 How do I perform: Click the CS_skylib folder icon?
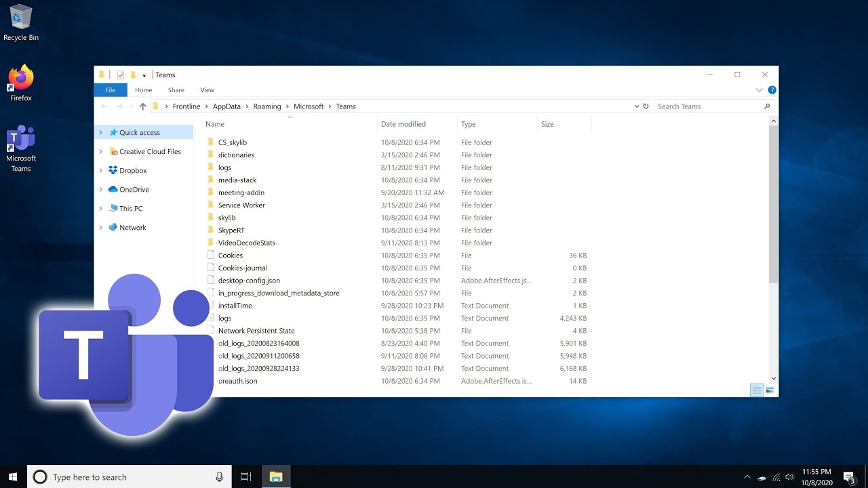pyautogui.click(x=211, y=142)
